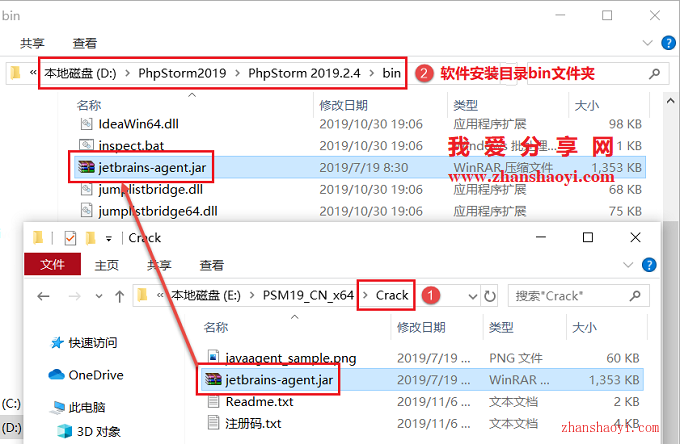Screen dimensions: 680x444
Task: Open Help in the bin window
Action: pos(668,43)
